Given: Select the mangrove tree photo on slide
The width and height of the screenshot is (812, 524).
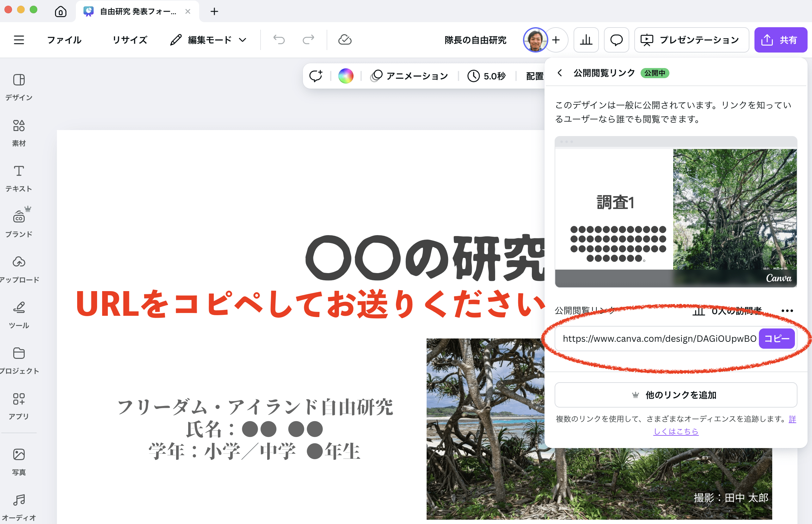Looking at the screenshot, I should 599,429.
